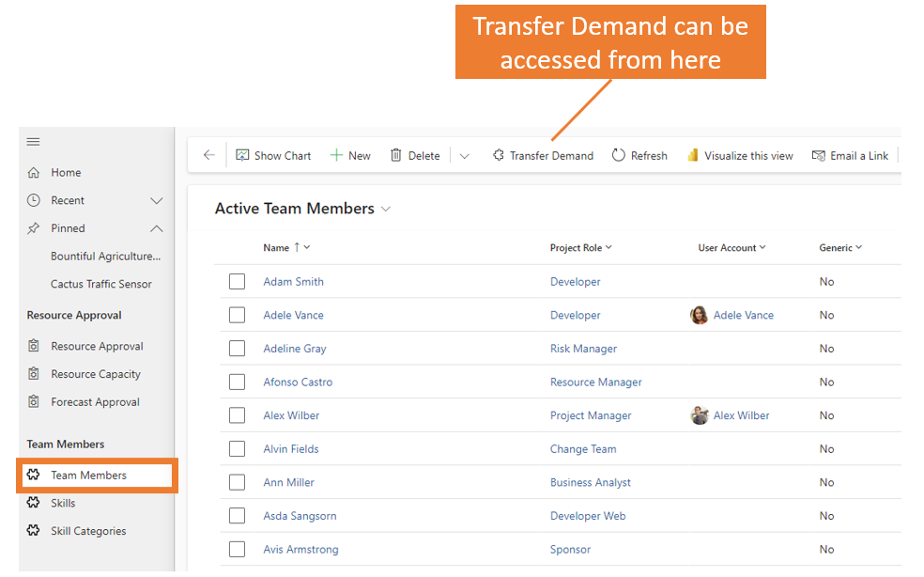924x577 pixels.
Task: Open the Project Manager role link
Action: point(591,415)
